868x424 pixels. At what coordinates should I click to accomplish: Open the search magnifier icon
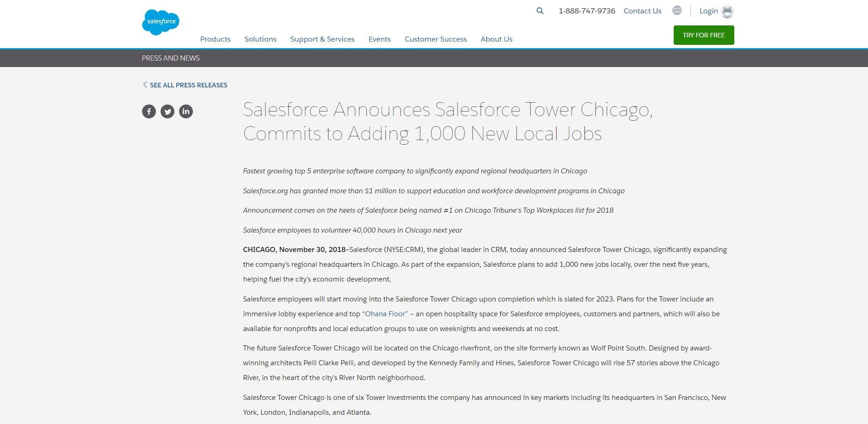[540, 11]
